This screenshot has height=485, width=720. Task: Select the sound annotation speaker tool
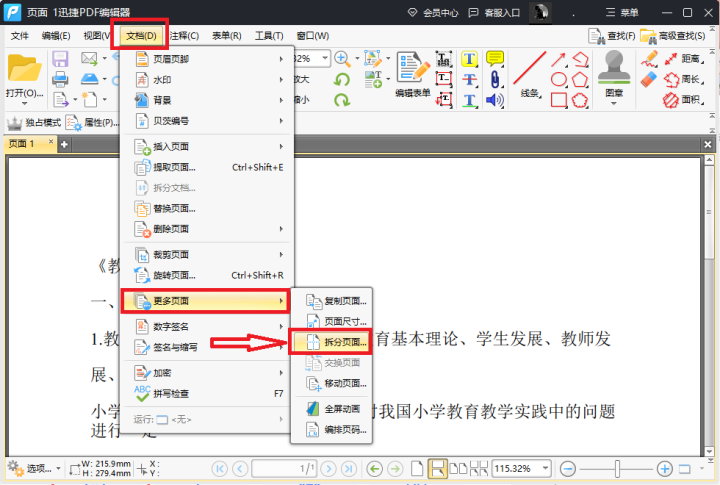click(x=495, y=100)
